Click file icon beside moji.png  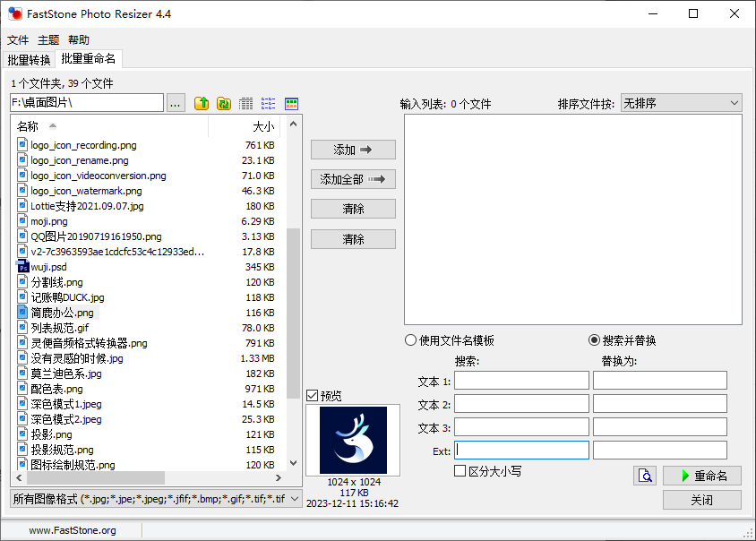(22, 221)
